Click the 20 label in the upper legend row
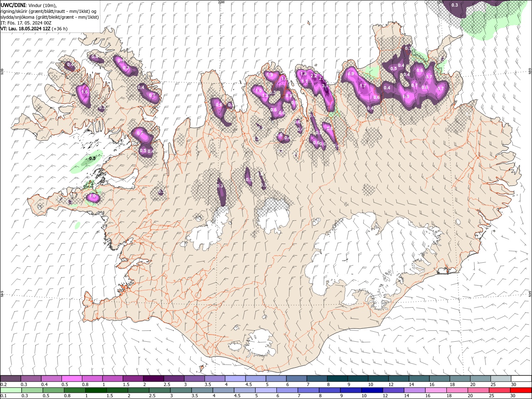Screen dimensions: 532x399 tap(473, 384)
